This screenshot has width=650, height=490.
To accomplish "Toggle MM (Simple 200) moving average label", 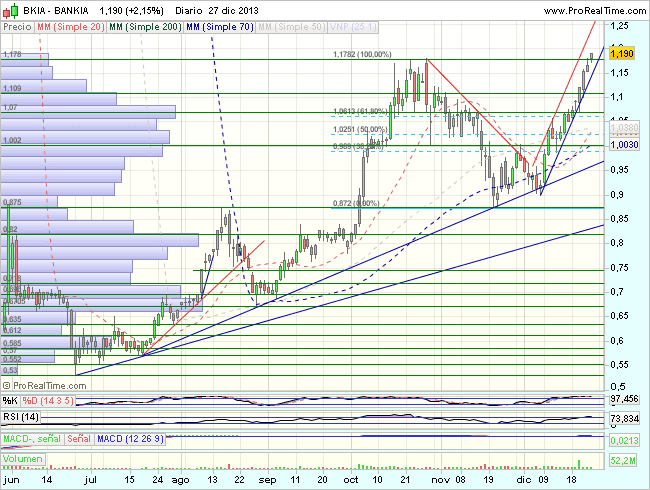I will pos(145,27).
